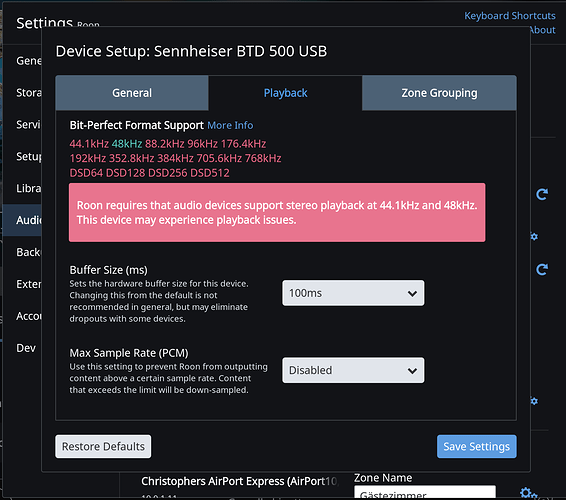Click the Buffer Size (ms) label

108,270
